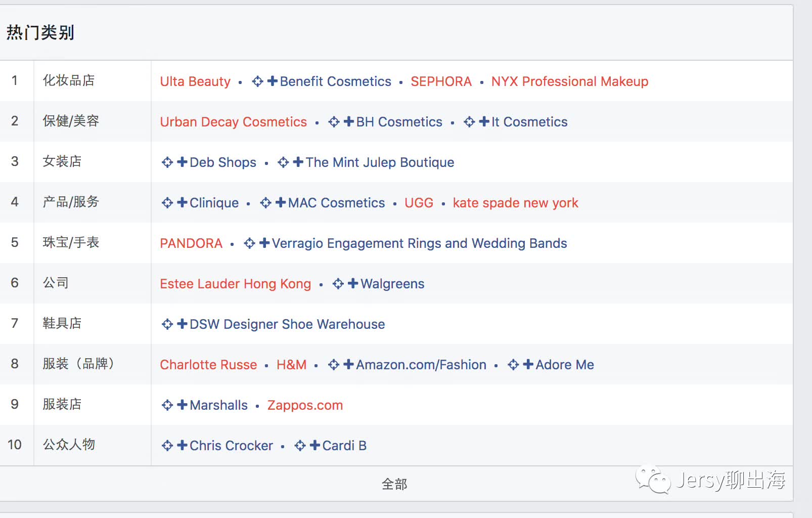Click the target icon before Cardi B
This screenshot has width=812, height=518.
click(x=300, y=446)
